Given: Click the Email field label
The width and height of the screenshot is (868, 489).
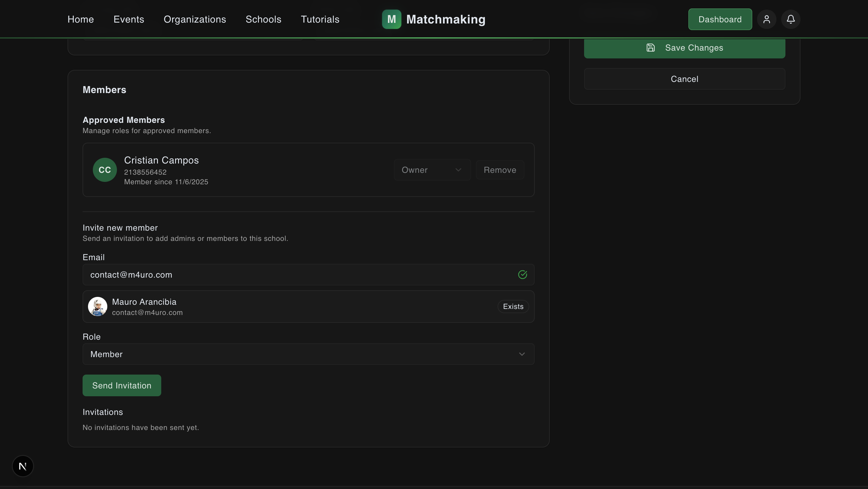Looking at the screenshot, I should 94,257.
